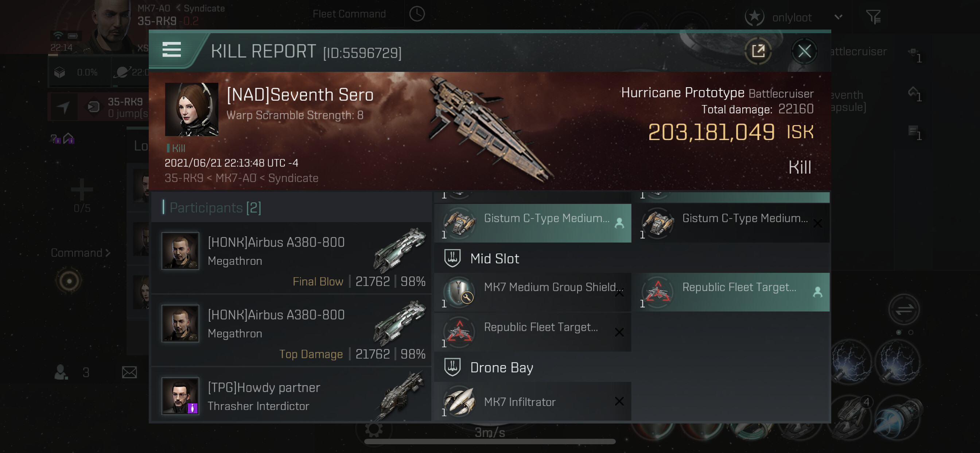Open Howdy partner participant entry
Image resolution: width=980 pixels, height=453 pixels.
pyautogui.click(x=291, y=396)
